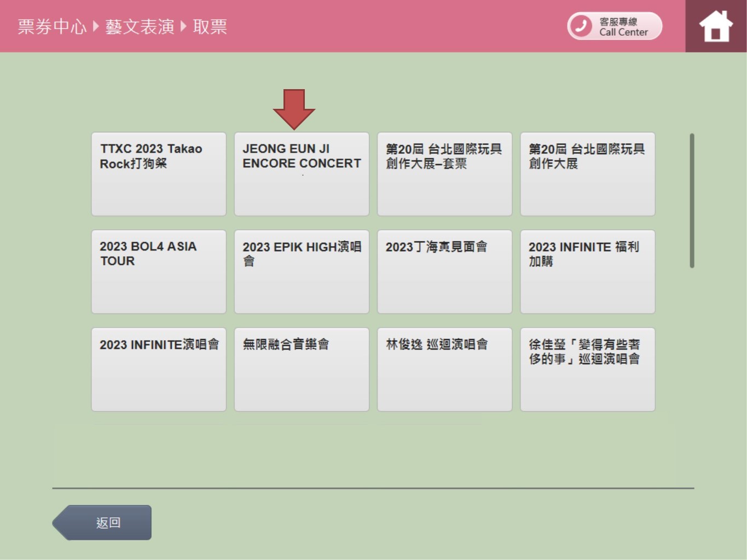
Task: Click the event list vertical scrollbar
Action: (692, 201)
